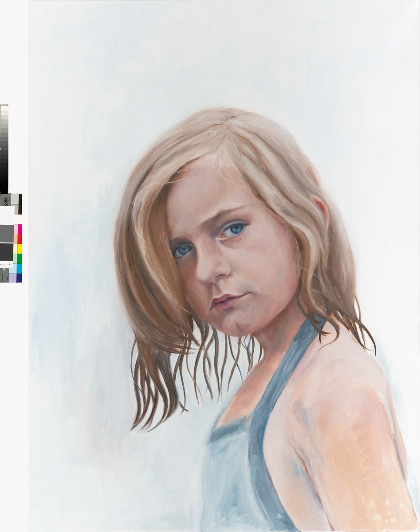Click the black end of the grayscale strip
Screen dimensions: 420x532
pyautogui.click(x=4, y=188)
